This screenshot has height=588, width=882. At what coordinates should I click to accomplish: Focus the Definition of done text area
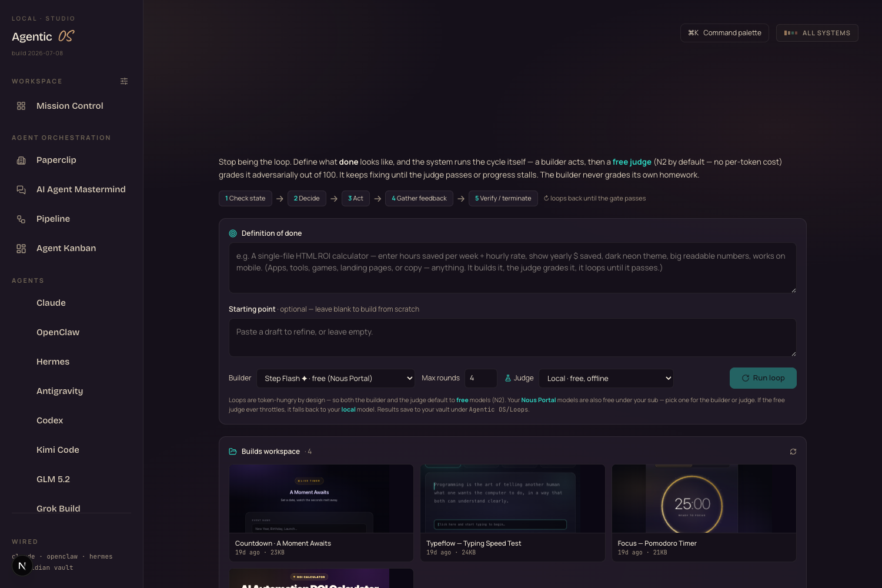click(x=513, y=268)
